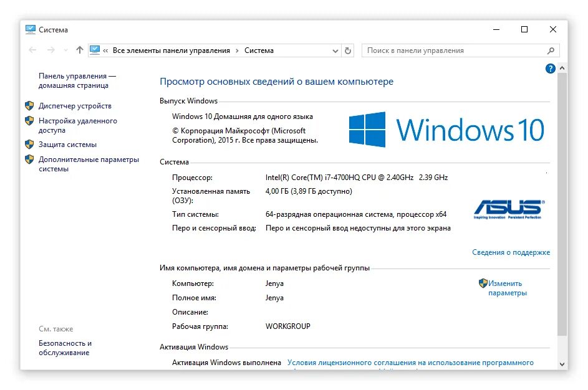
Task: Click breadcrumb separator arrow before Система
Action: (x=237, y=50)
